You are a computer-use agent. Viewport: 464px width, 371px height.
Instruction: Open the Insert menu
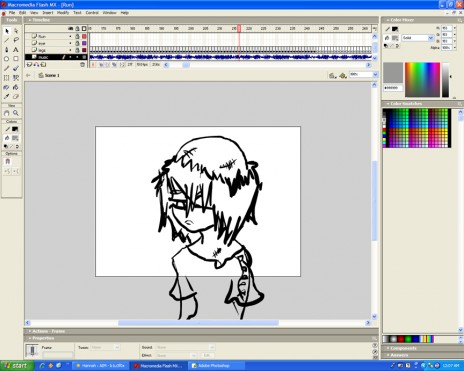[48, 13]
